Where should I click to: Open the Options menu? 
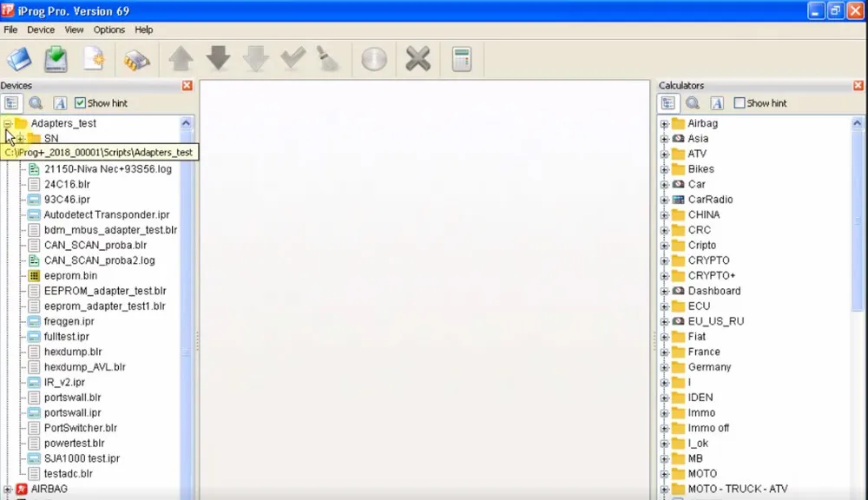pos(109,30)
